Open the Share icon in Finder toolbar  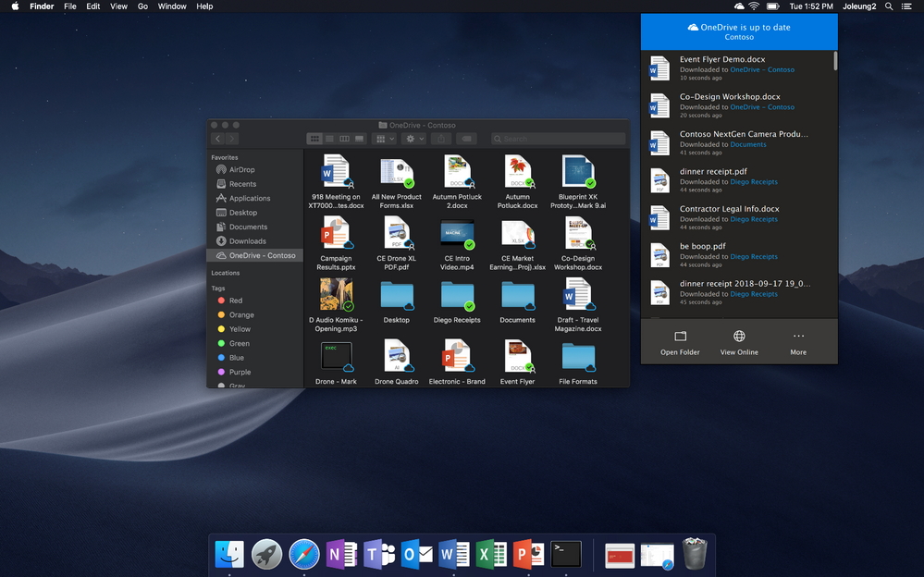[x=442, y=138]
